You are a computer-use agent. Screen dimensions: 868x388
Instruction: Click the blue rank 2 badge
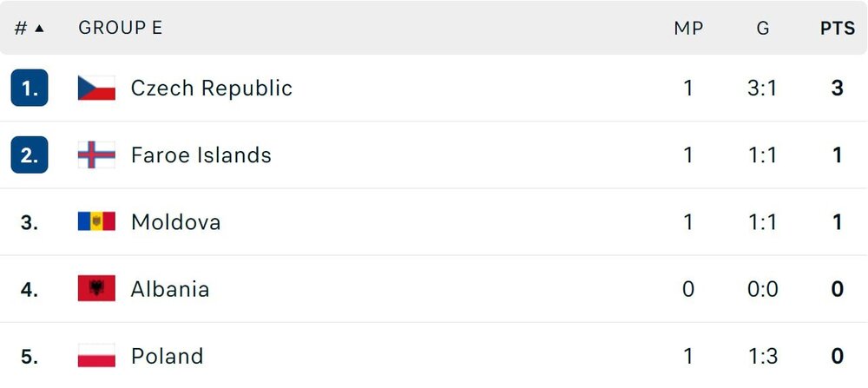click(x=30, y=155)
